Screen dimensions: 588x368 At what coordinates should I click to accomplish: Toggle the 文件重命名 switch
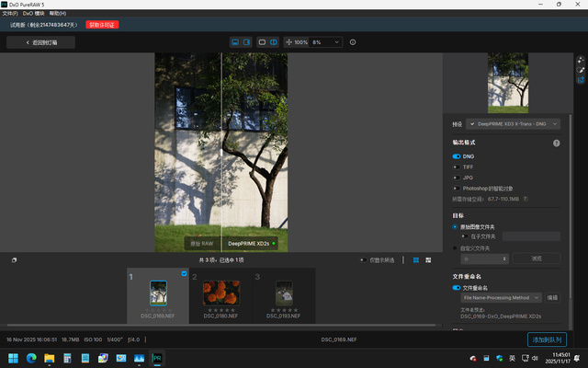(x=457, y=288)
